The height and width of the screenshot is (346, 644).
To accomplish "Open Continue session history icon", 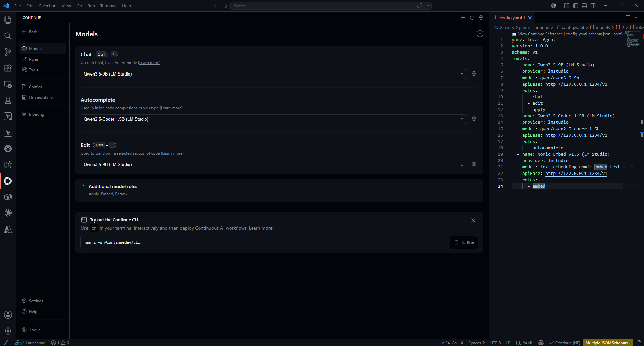I will click(x=472, y=18).
